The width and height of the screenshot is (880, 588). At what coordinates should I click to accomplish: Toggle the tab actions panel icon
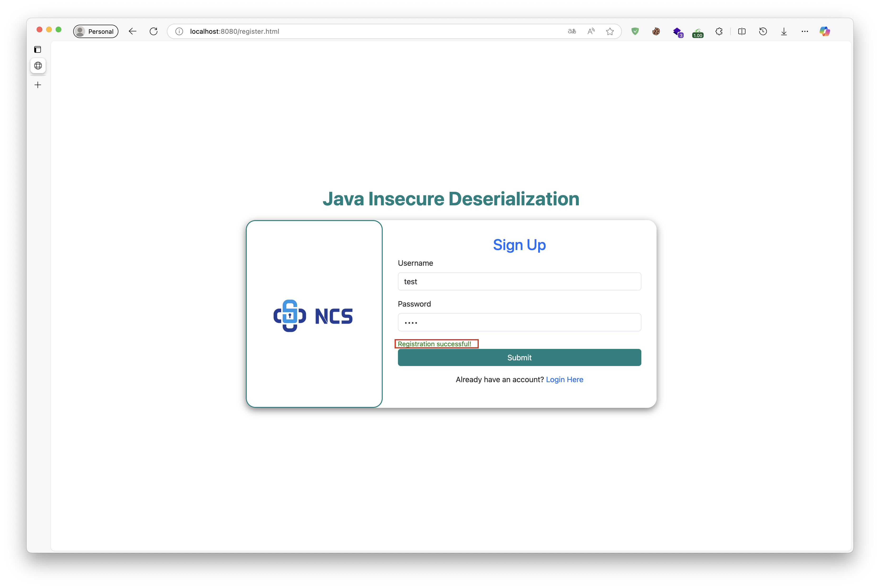click(x=38, y=49)
